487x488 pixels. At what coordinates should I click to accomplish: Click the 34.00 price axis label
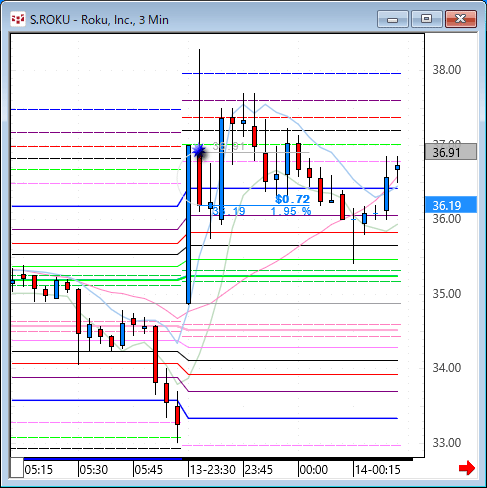[x=447, y=368]
